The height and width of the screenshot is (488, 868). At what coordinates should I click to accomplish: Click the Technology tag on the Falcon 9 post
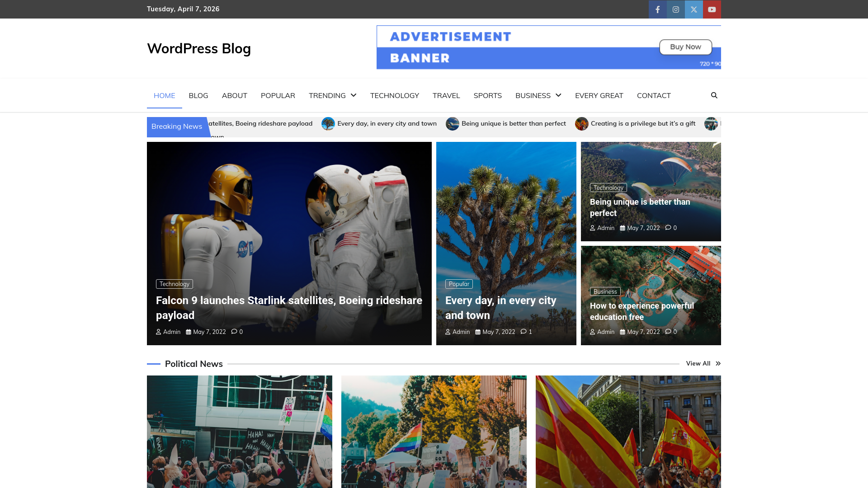pyautogui.click(x=175, y=284)
